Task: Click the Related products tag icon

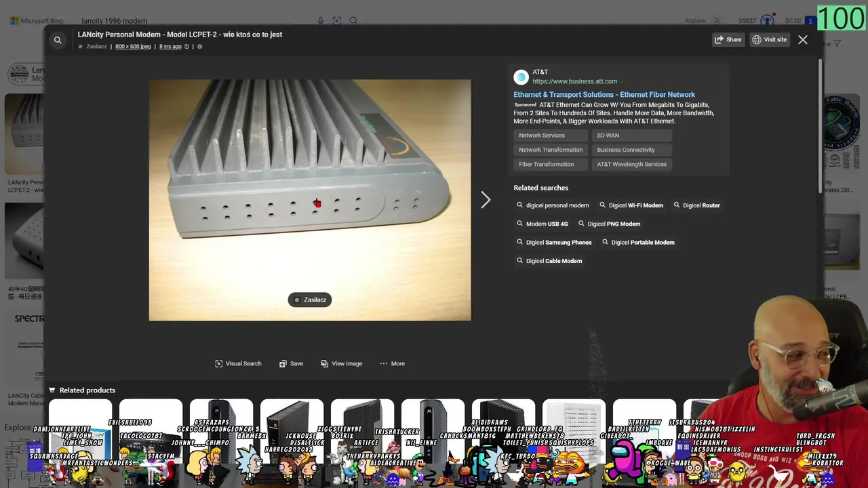Action: (x=52, y=390)
